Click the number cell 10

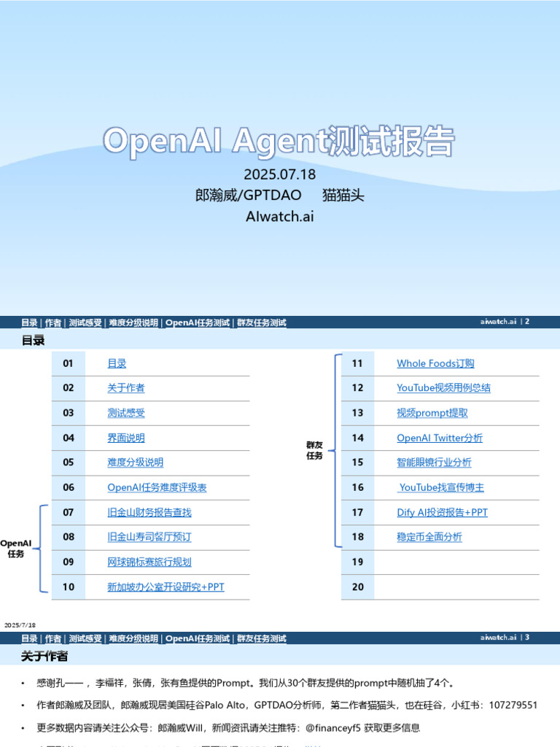(x=68, y=587)
